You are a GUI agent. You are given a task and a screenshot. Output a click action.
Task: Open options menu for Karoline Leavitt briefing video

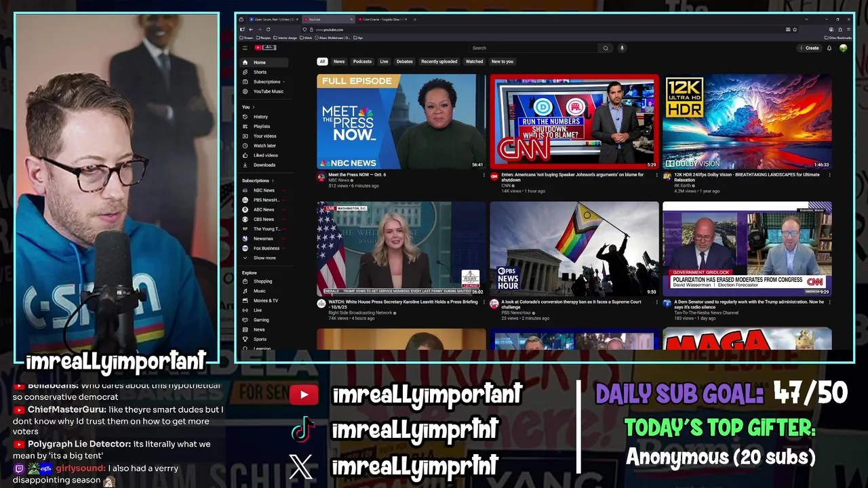click(484, 302)
